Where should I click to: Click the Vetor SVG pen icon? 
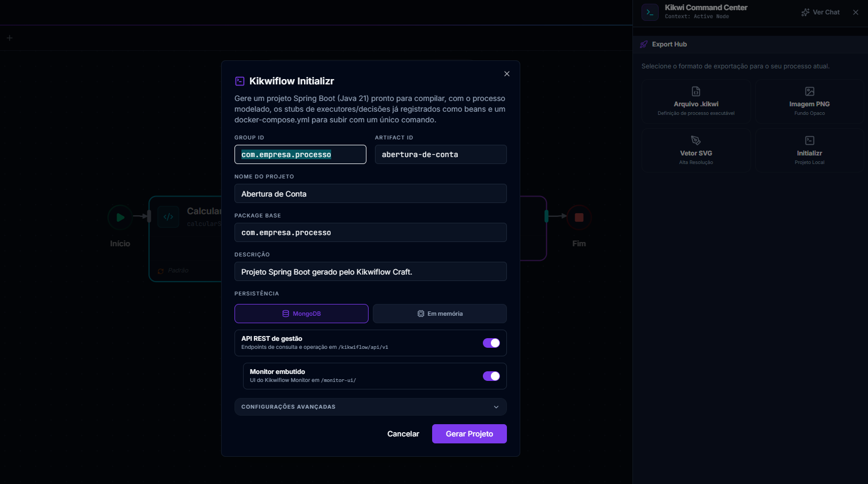696,140
